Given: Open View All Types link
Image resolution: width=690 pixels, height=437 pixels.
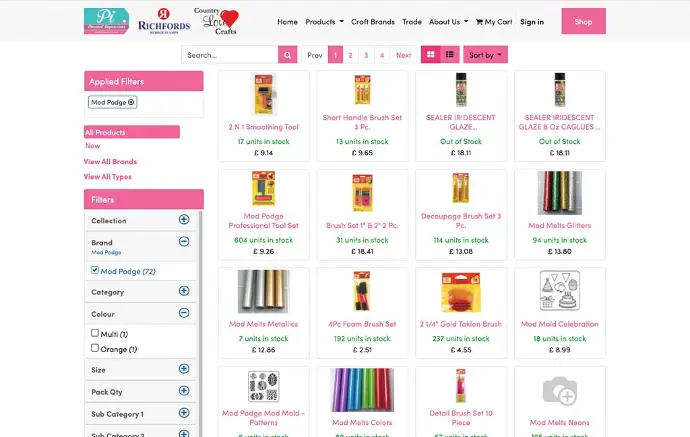Looking at the screenshot, I should pos(108,176).
